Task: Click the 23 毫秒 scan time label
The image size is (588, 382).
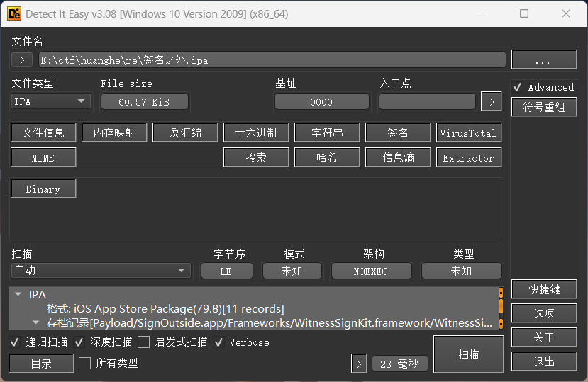Action: [400, 364]
